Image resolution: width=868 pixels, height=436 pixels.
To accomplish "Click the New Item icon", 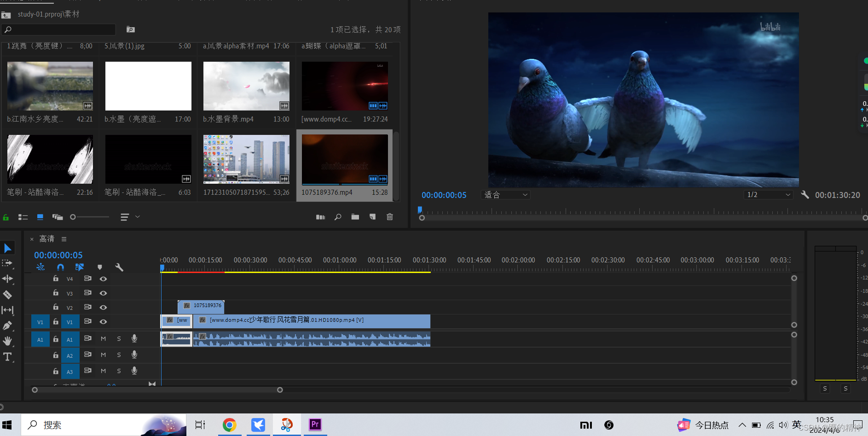I will (x=372, y=217).
